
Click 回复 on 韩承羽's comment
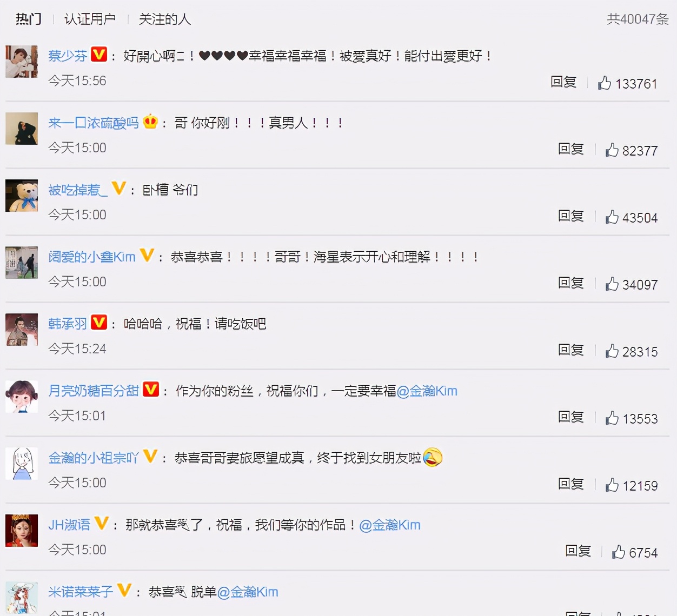[571, 350]
